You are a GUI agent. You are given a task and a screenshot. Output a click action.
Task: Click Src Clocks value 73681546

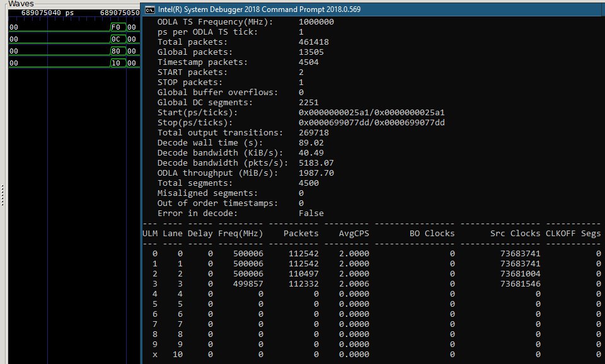pos(520,284)
